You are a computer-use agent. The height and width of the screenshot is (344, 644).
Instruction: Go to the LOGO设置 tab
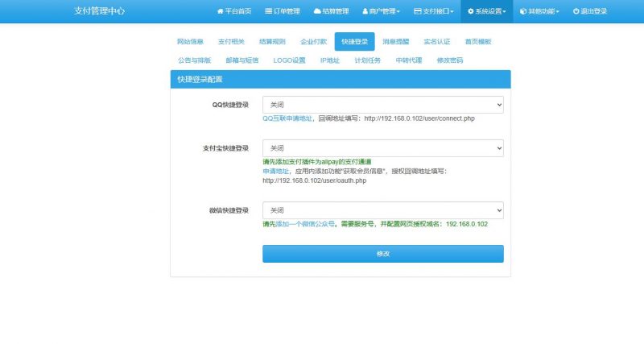(x=289, y=60)
